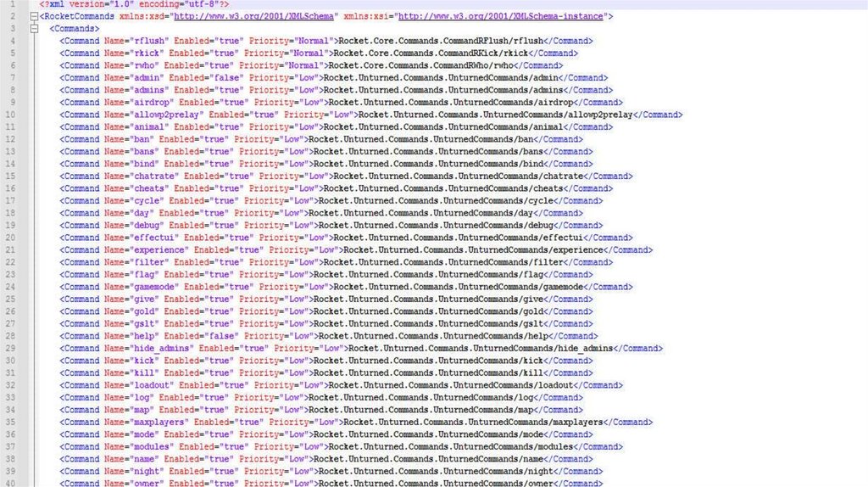Click the gold command line
The image size is (868, 487).
(326, 311)
